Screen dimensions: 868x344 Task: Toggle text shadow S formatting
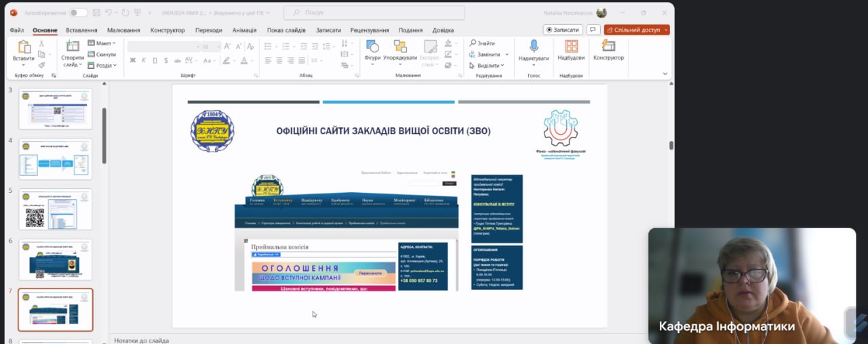coord(167,60)
